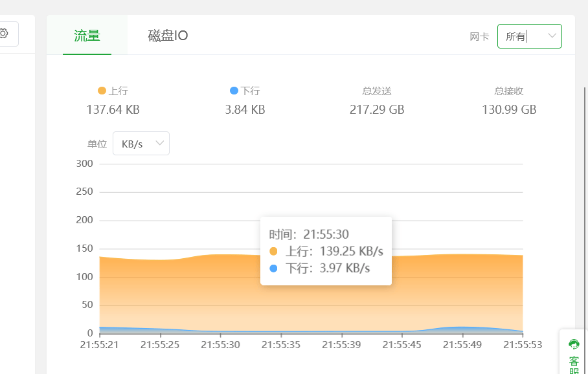Click the 21:55:39 axis time label
The width and height of the screenshot is (588, 374).
coord(341,345)
